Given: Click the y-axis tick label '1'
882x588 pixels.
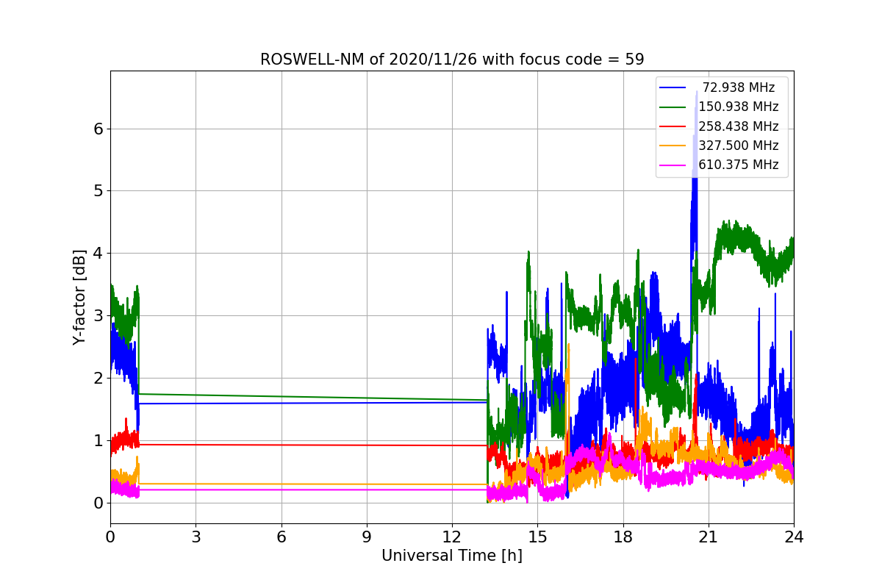Looking at the screenshot, I should 98,441.
